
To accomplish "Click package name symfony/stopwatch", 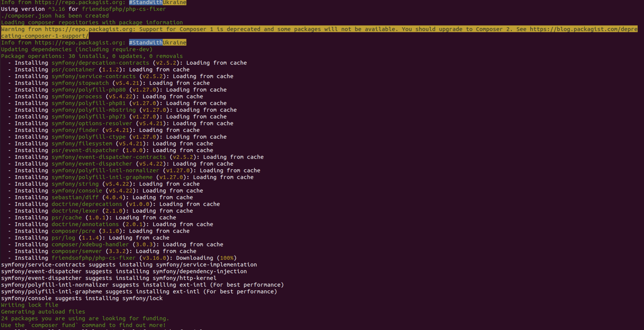I will pos(80,83).
